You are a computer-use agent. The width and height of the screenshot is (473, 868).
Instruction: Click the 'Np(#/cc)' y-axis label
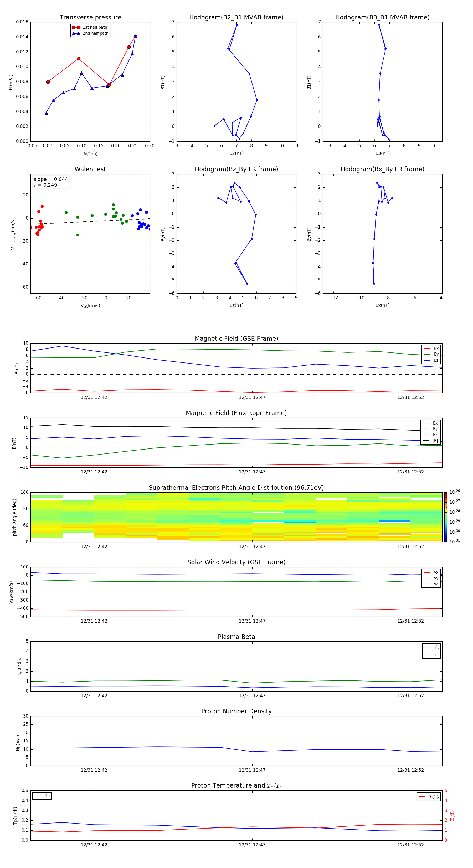pos(18,741)
